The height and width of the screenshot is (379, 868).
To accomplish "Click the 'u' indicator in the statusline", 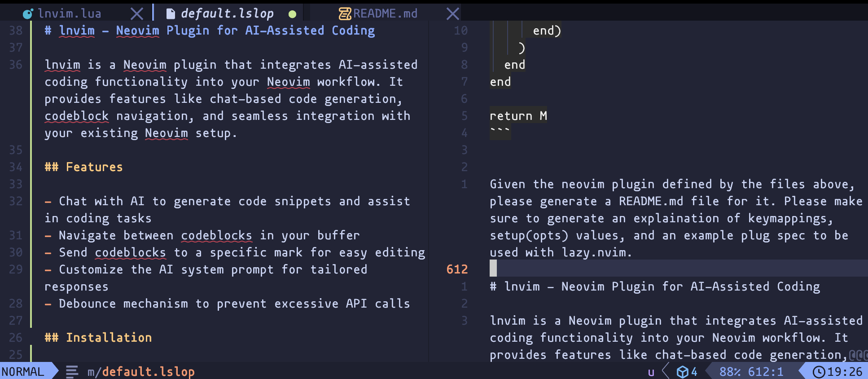I will tap(651, 372).
